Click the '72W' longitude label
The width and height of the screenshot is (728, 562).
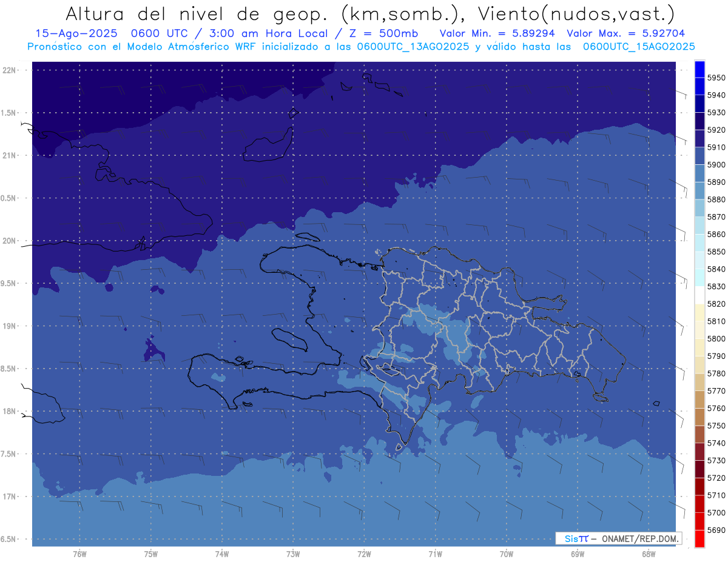click(x=364, y=554)
